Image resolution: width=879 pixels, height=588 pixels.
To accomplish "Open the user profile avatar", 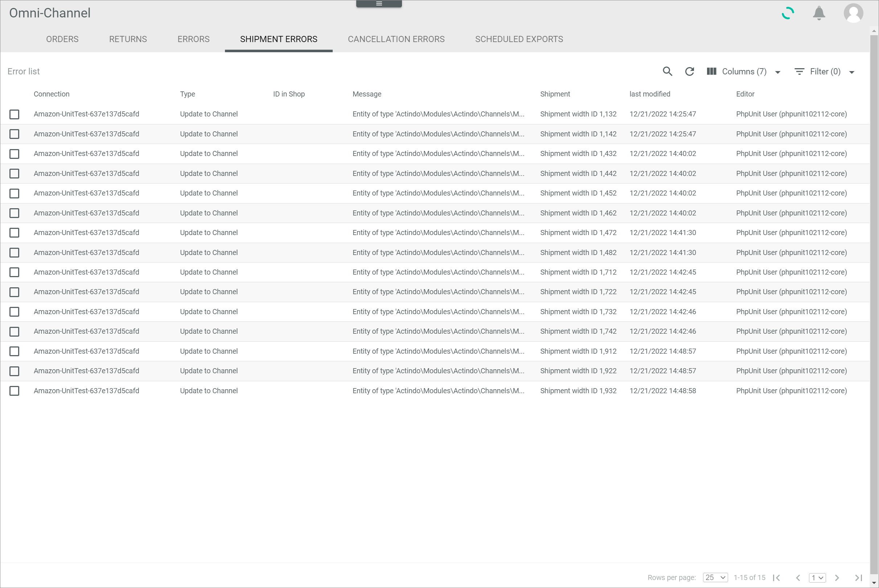I will (853, 13).
